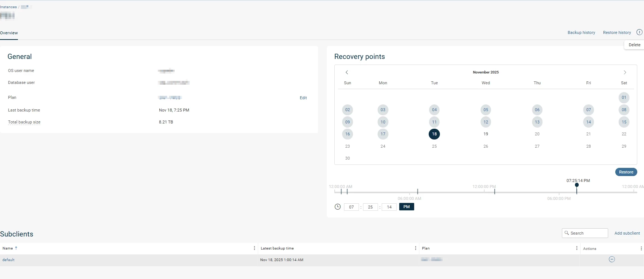Select November 10 recovery point

coord(383,122)
